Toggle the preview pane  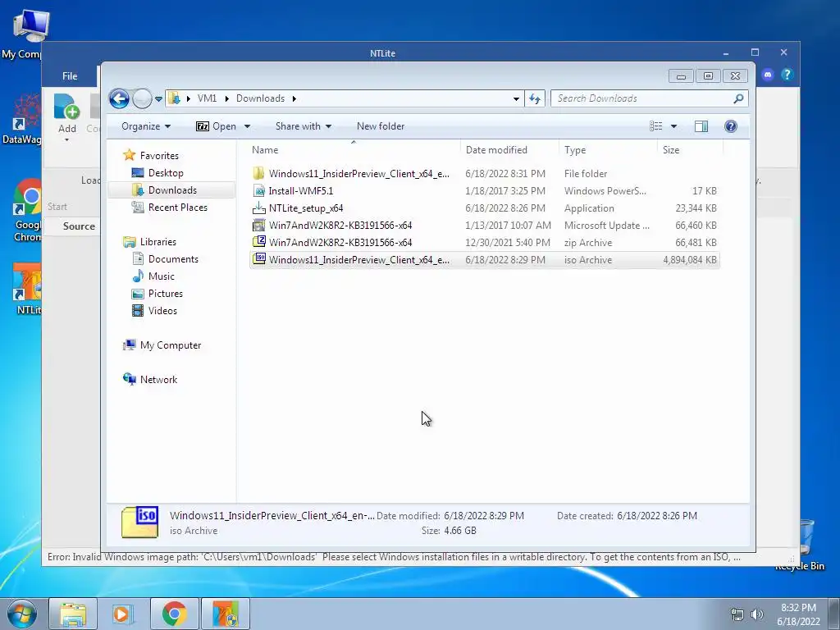point(701,126)
